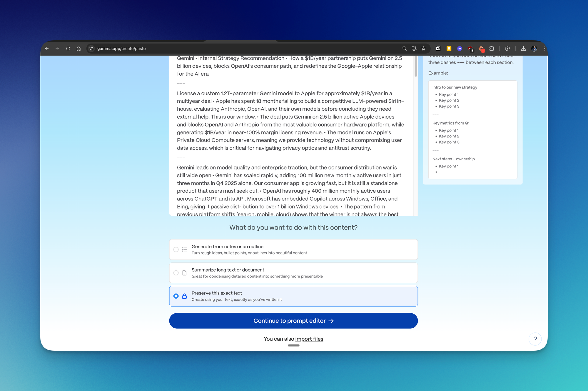Open the zoom magnifier in the address bar
The height and width of the screenshot is (391, 588).
click(x=404, y=49)
